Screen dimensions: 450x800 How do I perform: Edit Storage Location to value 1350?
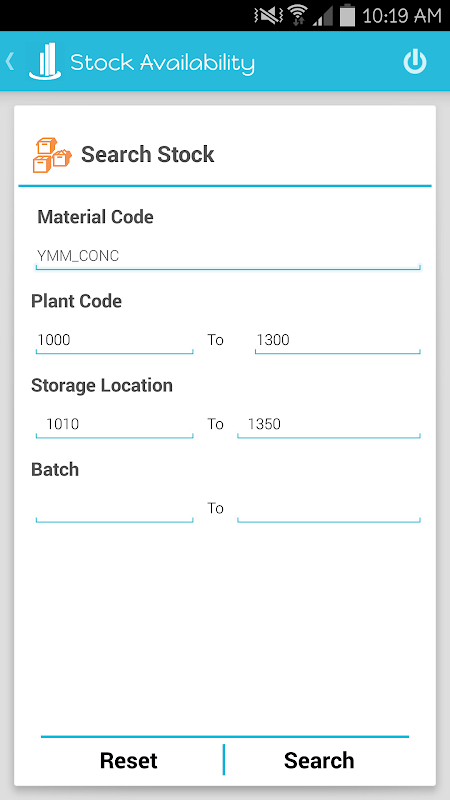[x=329, y=425]
